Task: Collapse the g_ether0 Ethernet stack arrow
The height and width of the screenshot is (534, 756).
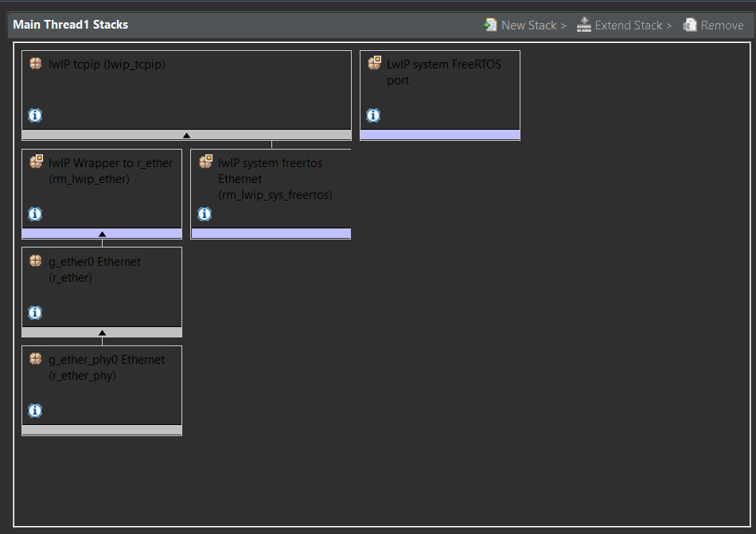Action: (102, 333)
